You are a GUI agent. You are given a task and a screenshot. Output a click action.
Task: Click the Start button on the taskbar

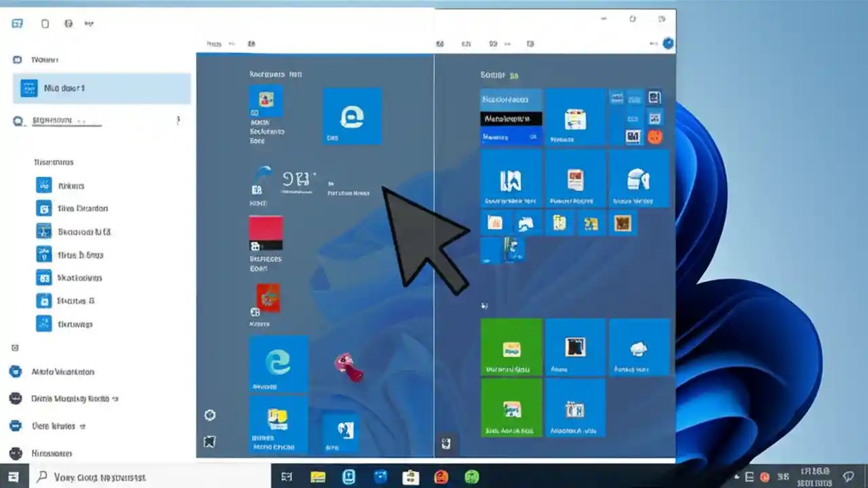13,477
